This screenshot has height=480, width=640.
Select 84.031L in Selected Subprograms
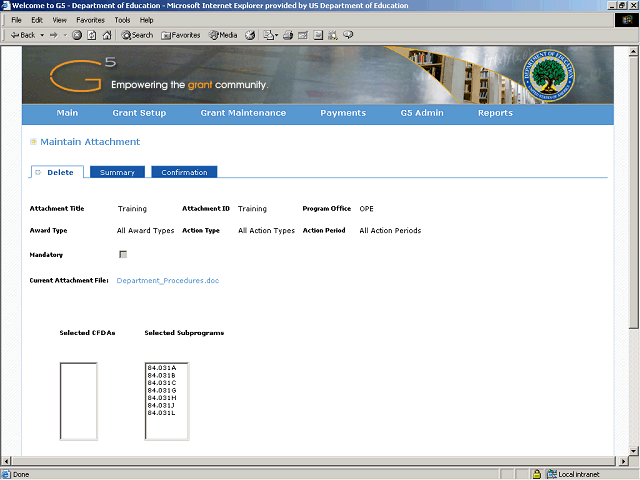(162, 413)
